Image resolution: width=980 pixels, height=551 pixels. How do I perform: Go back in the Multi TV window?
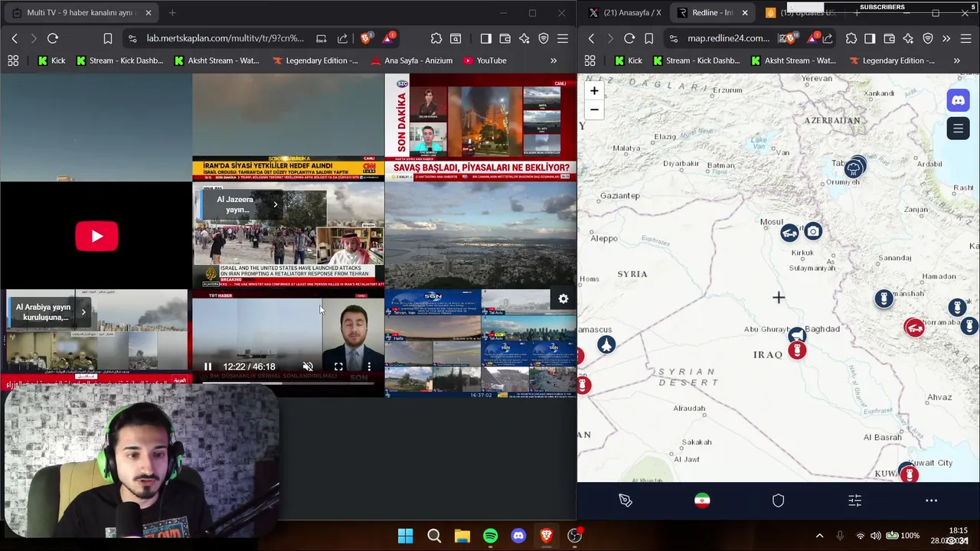(15, 38)
